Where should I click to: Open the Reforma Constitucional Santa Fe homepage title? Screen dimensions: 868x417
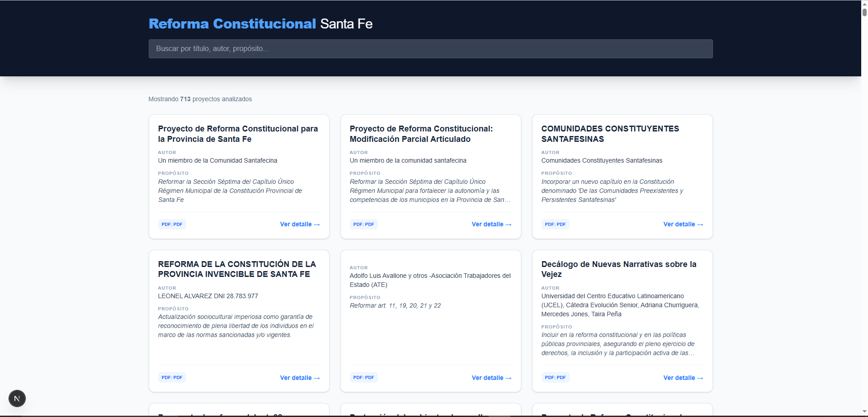260,24
